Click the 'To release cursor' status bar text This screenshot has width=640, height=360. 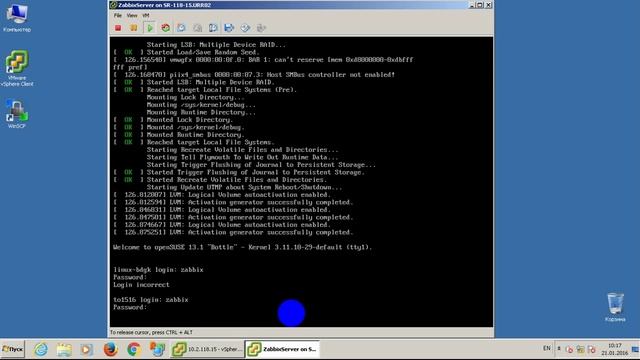click(151, 333)
